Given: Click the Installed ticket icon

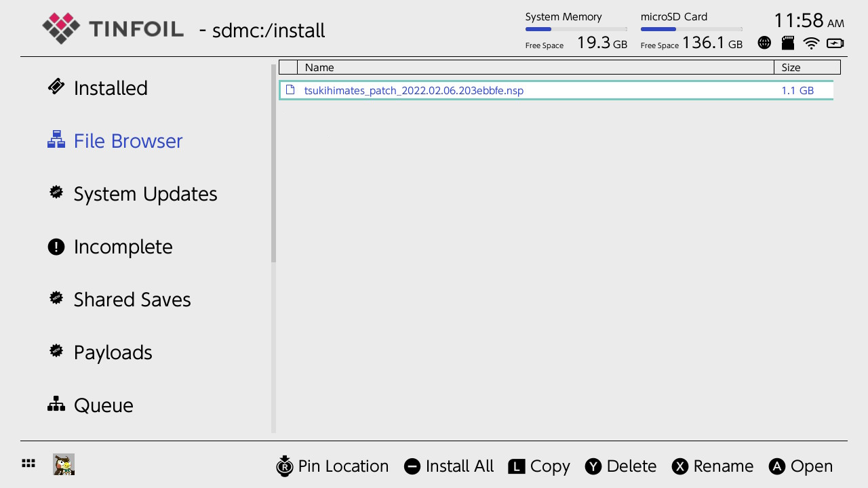Looking at the screenshot, I should click(56, 87).
